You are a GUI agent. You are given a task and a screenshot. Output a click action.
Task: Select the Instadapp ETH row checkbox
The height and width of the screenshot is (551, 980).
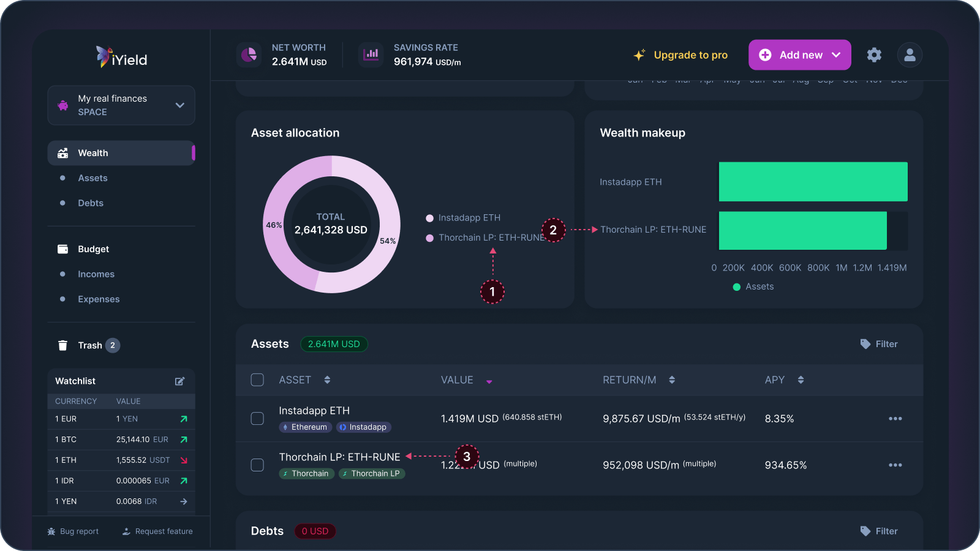257,419
